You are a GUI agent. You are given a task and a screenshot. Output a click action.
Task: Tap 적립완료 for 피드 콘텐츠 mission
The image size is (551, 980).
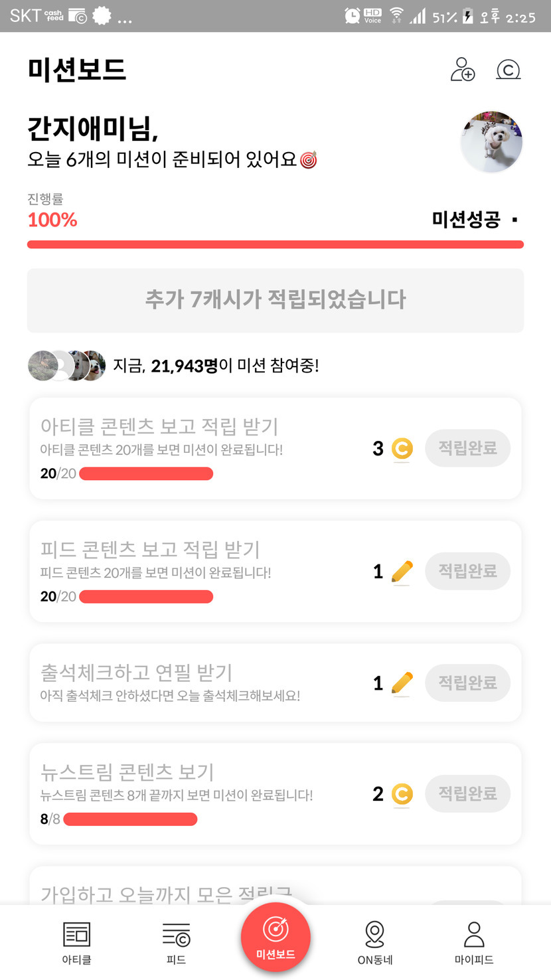pyautogui.click(x=467, y=571)
